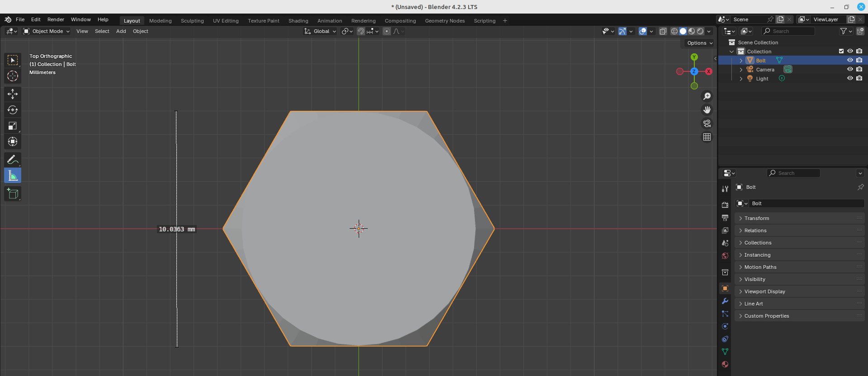Select the Rotate tool
The width and height of the screenshot is (868, 376).
(13, 110)
